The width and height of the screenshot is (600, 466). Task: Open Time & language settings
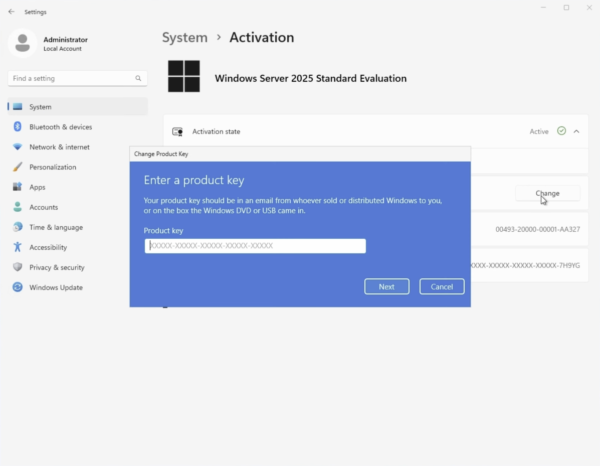pyautogui.click(x=77, y=227)
